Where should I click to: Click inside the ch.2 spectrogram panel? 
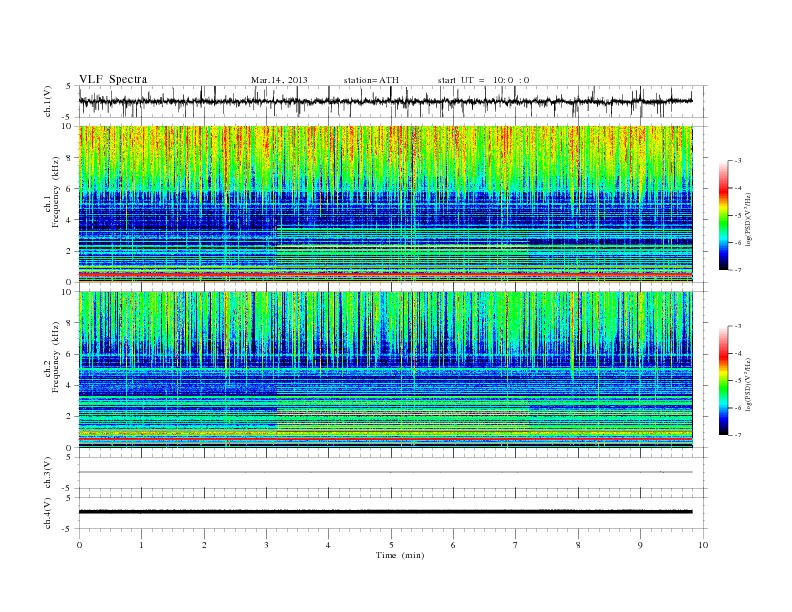385,370
